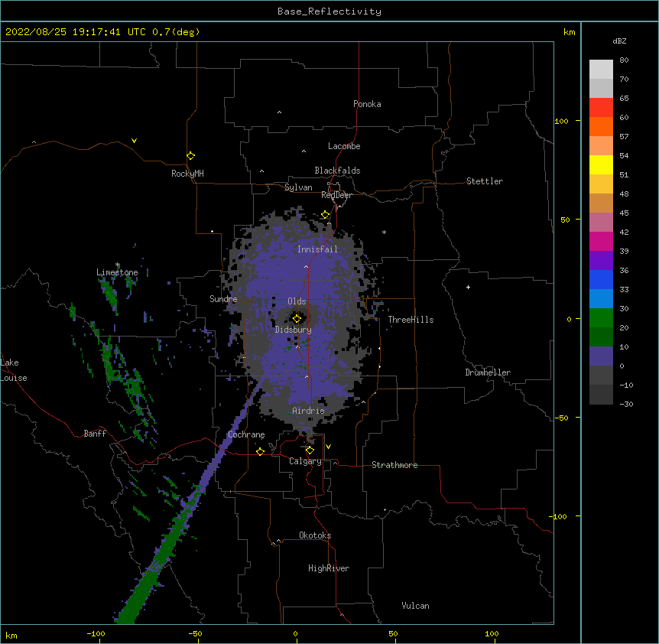Viewport: 659px width, 644px height.
Task: Click the Stettler city label
Action: [485, 181]
